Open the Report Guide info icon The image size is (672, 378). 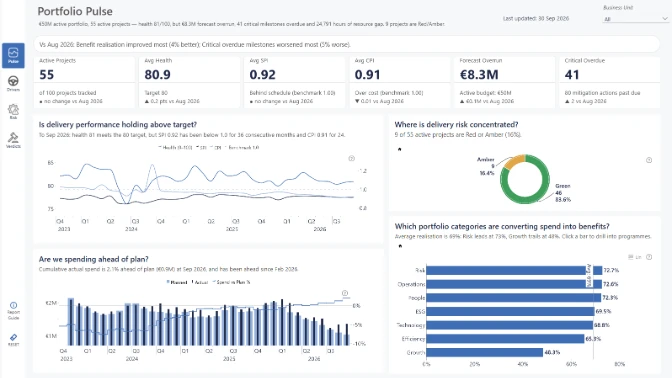tap(13, 310)
